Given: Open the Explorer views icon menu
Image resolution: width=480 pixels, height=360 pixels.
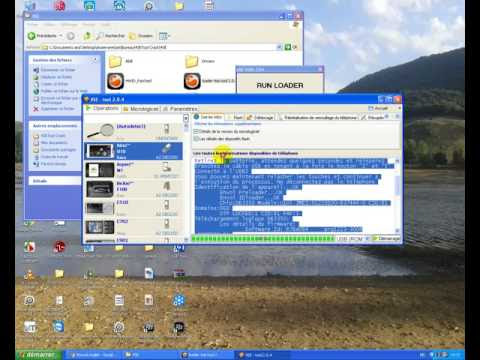Looking at the screenshot, I should [163, 36].
